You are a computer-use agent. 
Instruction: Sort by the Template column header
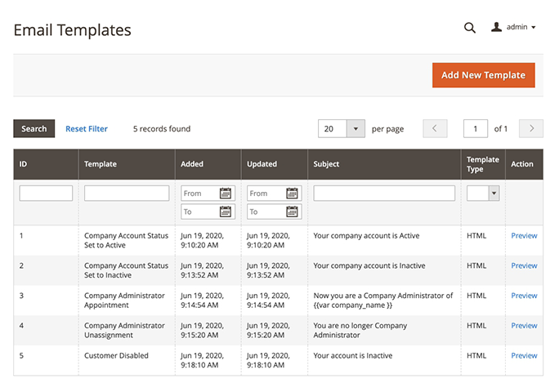[101, 164]
